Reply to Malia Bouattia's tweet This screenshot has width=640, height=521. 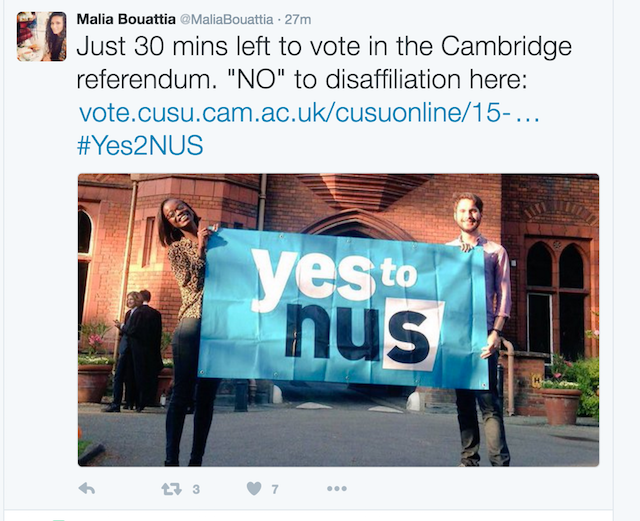point(87,488)
